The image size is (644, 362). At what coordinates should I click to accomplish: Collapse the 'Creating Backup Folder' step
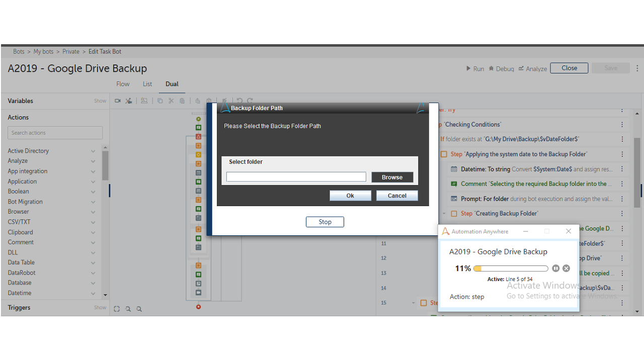(444, 214)
